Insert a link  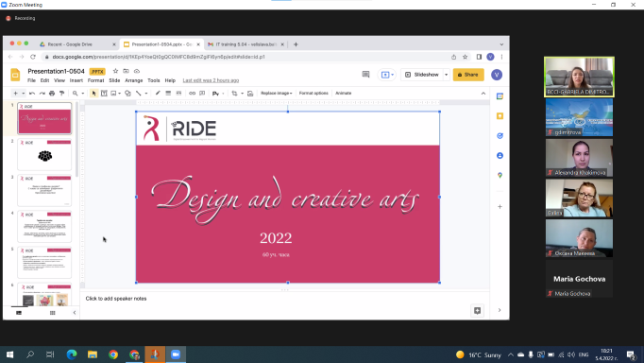coord(192,94)
